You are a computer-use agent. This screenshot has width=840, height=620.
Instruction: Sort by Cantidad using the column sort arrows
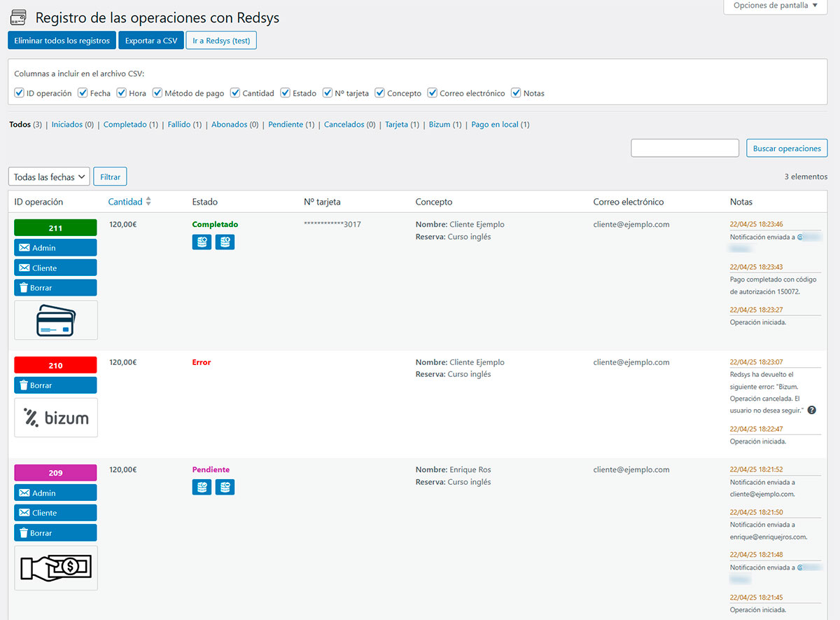coord(148,202)
